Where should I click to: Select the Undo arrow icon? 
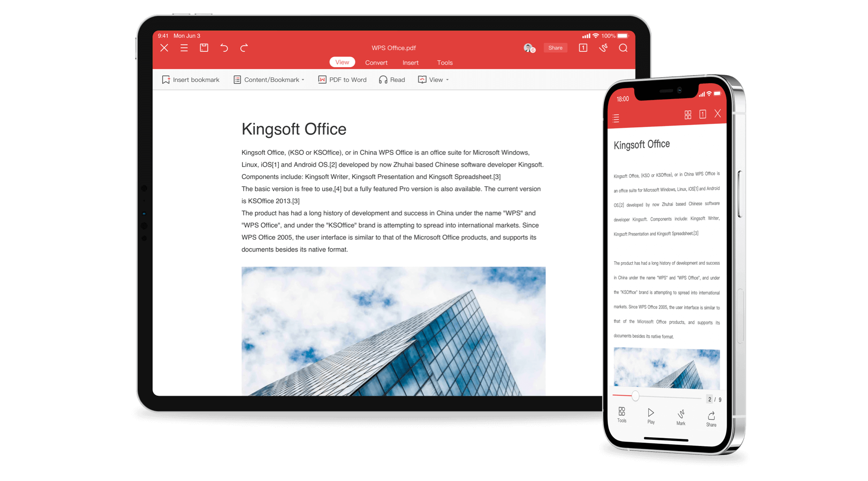pos(225,48)
